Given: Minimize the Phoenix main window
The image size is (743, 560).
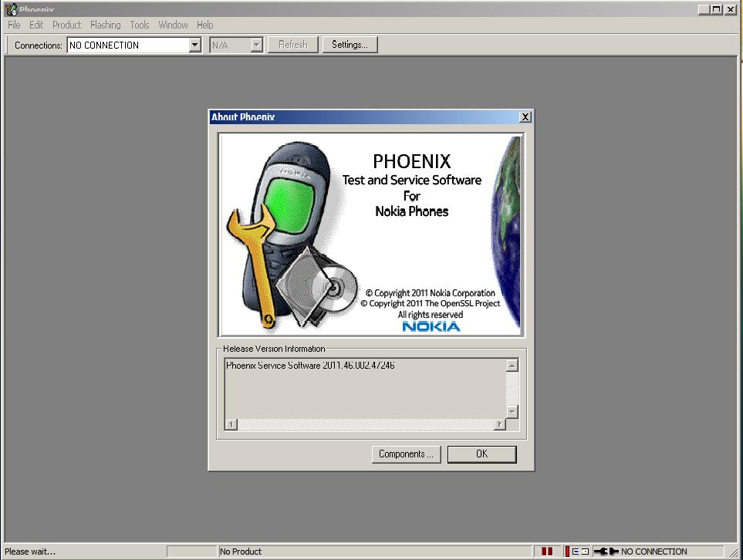Looking at the screenshot, I should (704, 9).
